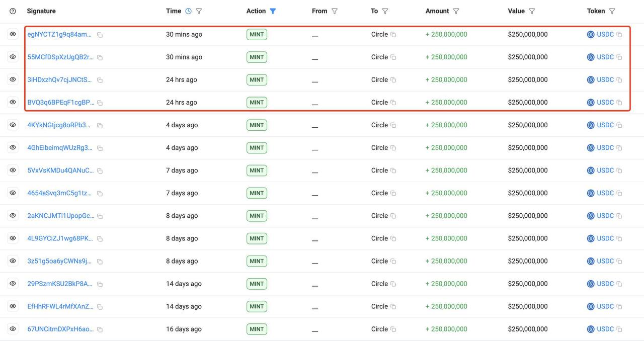Open the Token column filter
Image resolution: width=644 pixels, height=341 pixels.
pos(612,11)
